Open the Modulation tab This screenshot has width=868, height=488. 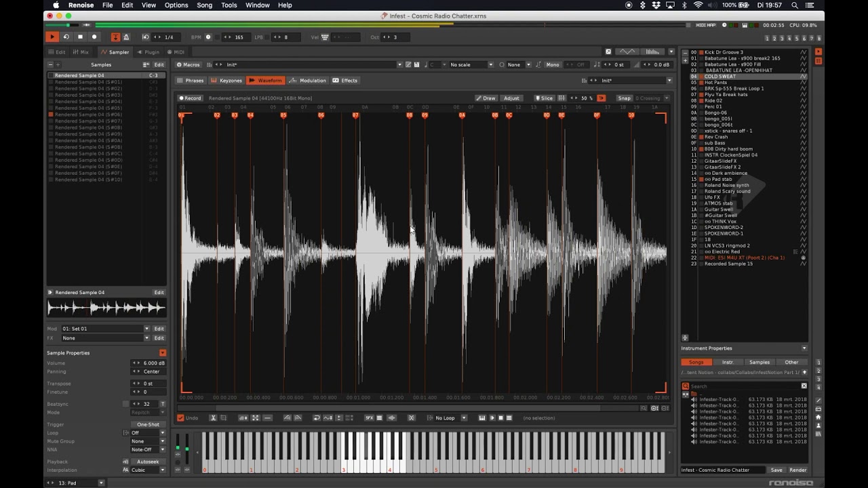pos(308,81)
